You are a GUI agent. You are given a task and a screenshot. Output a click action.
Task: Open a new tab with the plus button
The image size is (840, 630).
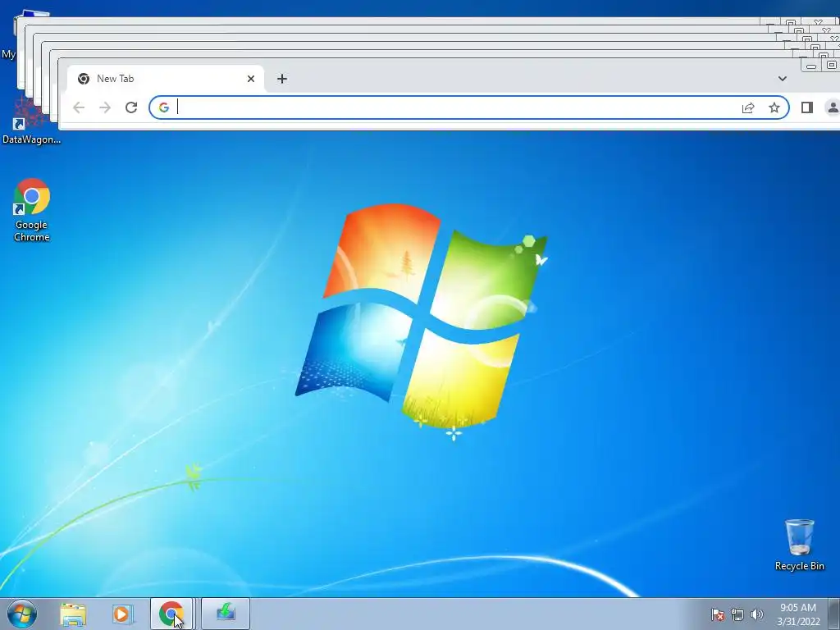coord(282,79)
